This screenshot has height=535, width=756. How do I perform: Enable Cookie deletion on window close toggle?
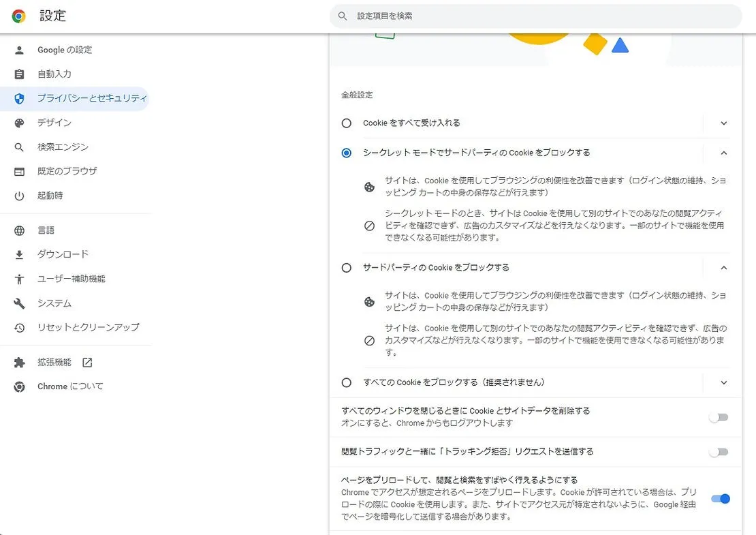click(x=719, y=417)
